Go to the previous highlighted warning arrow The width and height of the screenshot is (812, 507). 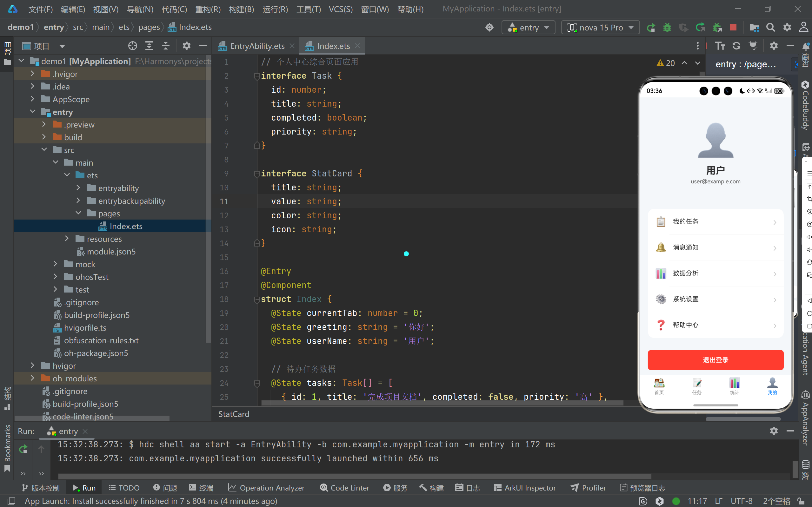684,63
